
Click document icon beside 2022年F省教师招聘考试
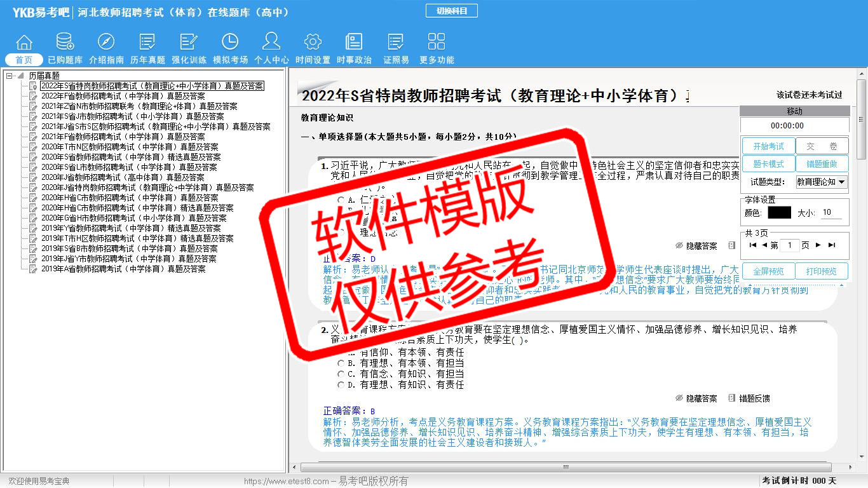pos(34,96)
